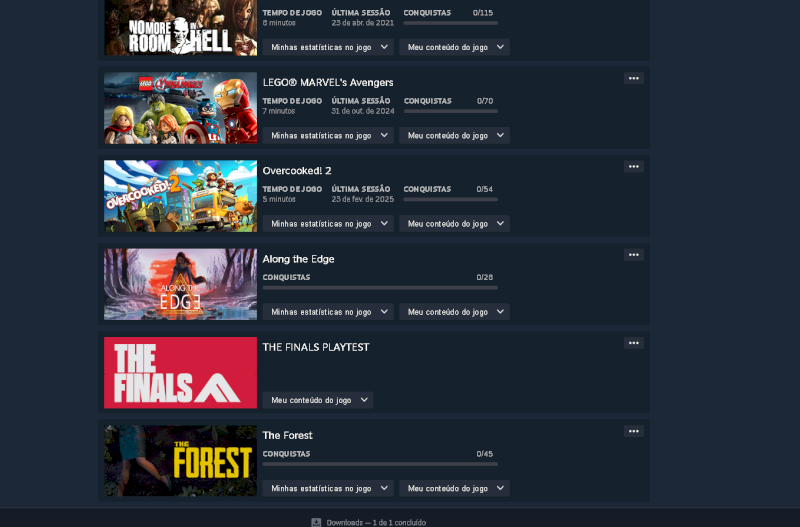Open the LEGO MARVEL's Avengers three-dot options menu
The width and height of the screenshot is (800, 527).
(634, 79)
